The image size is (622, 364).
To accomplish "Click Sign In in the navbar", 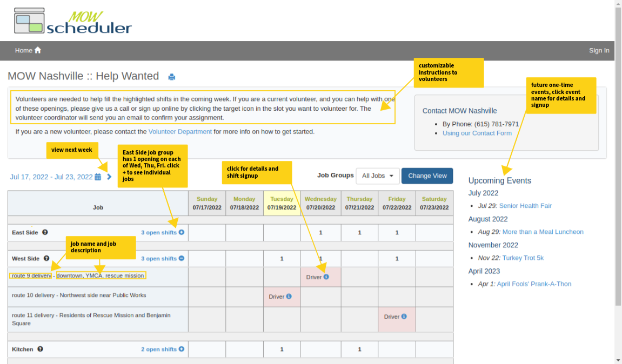I will pos(599,50).
